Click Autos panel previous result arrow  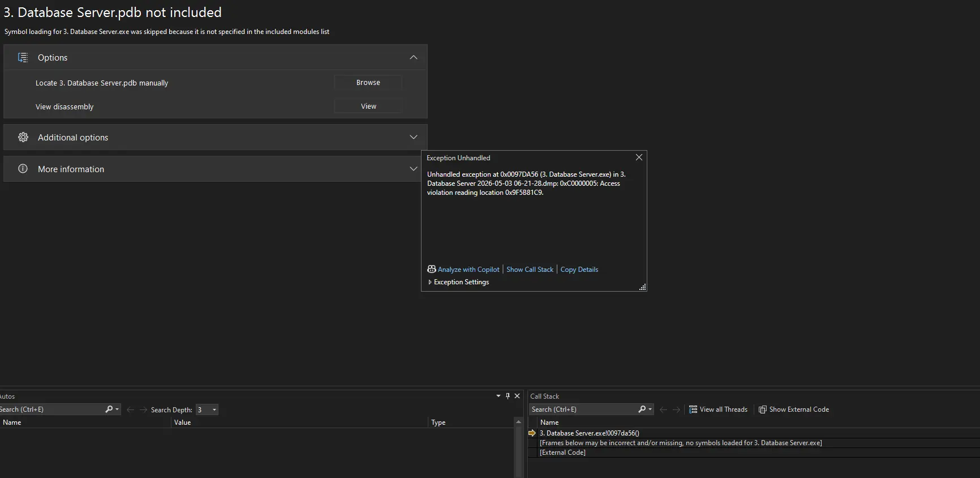click(130, 409)
